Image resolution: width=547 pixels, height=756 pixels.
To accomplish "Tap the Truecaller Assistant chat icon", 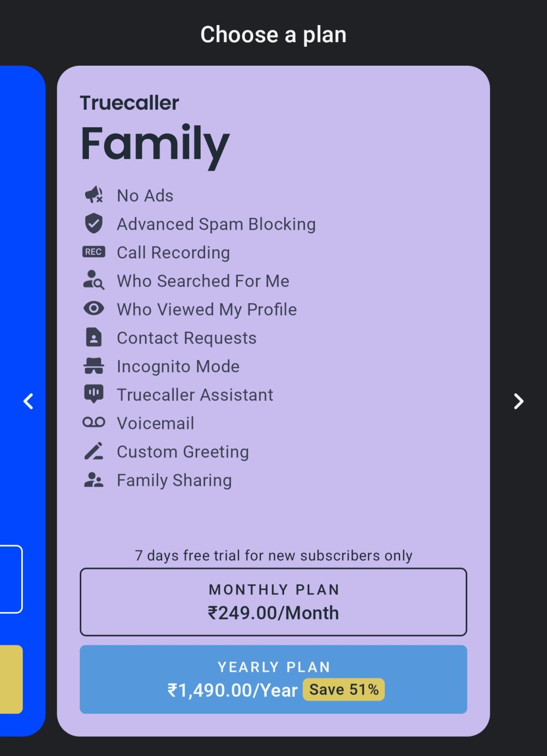I will [94, 394].
